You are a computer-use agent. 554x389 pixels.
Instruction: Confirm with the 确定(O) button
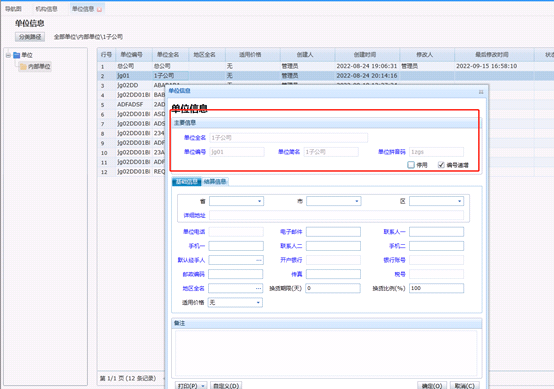pos(432,386)
